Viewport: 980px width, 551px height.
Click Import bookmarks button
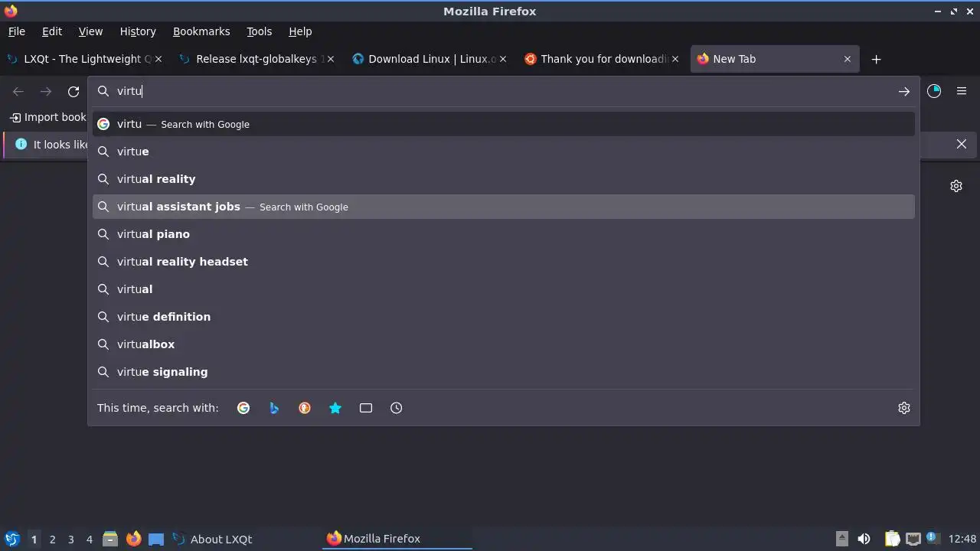(x=47, y=117)
